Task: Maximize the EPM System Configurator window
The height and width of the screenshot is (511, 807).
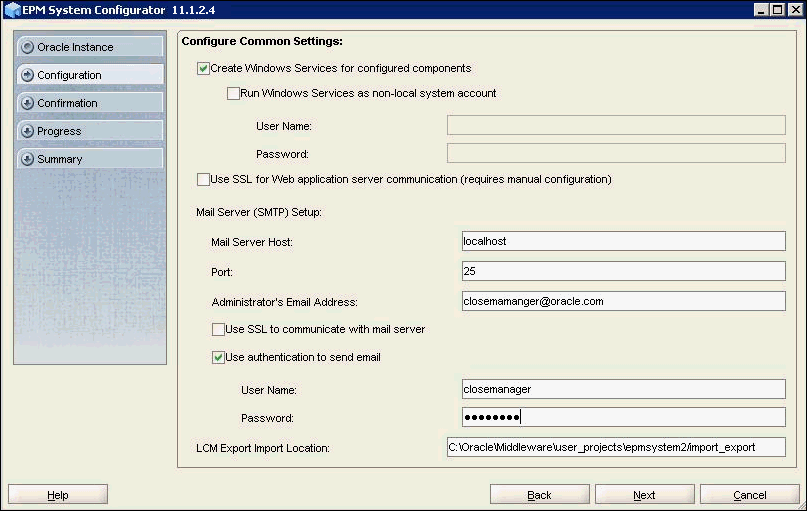Action: click(778, 10)
